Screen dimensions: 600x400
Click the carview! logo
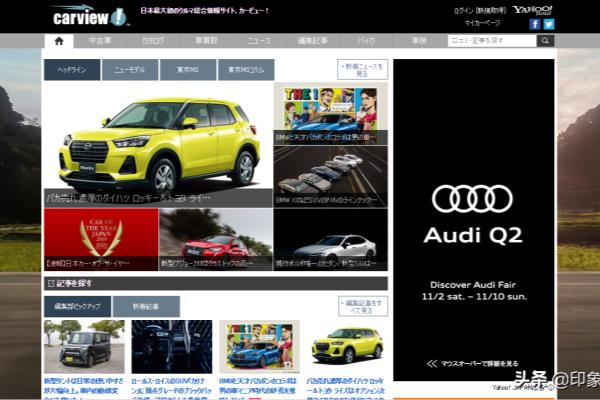pyautogui.click(x=90, y=16)
